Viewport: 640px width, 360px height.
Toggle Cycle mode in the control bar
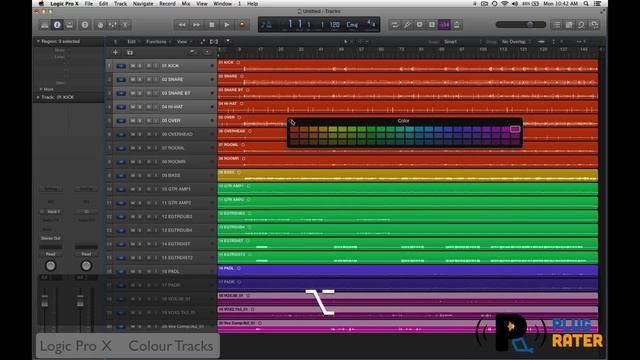click(395, 25)
